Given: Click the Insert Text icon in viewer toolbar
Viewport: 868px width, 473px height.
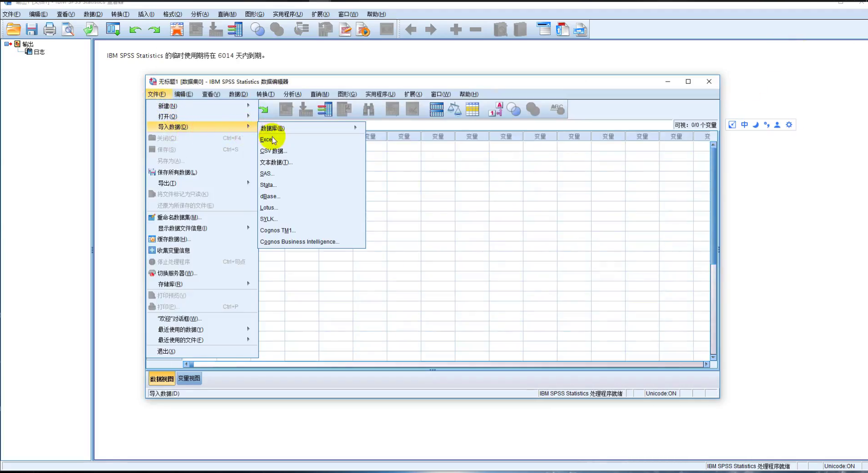Looking at the screenshot, I should [580, 30].
